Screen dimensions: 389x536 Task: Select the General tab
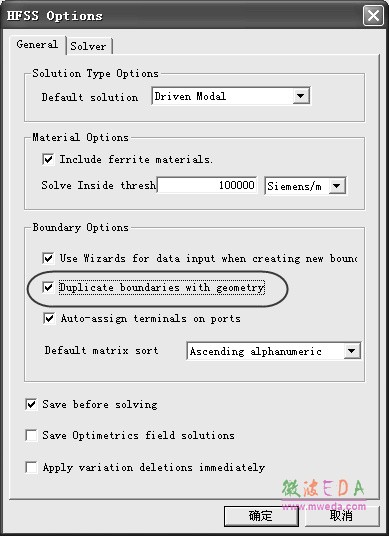click(37, 44)
